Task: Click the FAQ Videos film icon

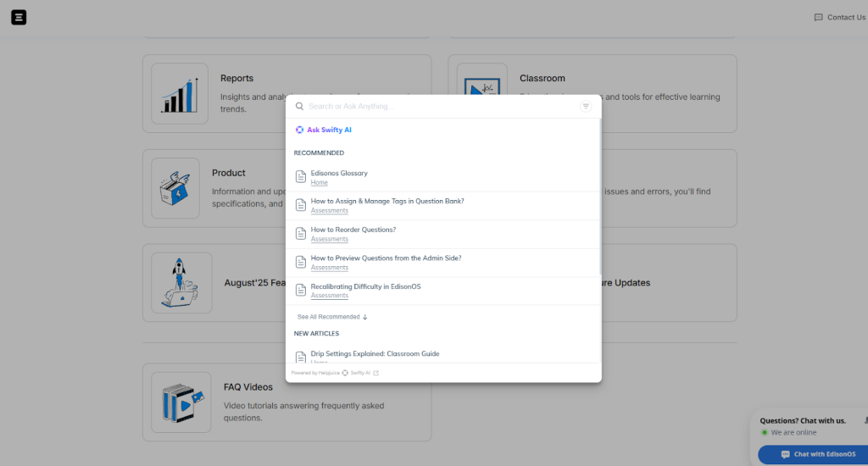Action: [183, 403]
